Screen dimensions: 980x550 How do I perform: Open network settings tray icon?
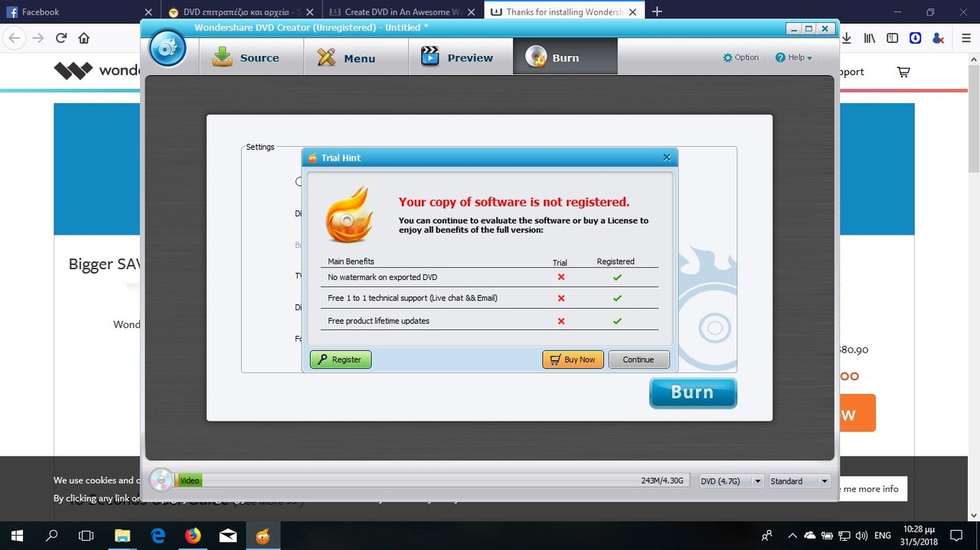(x=844, y=535)
